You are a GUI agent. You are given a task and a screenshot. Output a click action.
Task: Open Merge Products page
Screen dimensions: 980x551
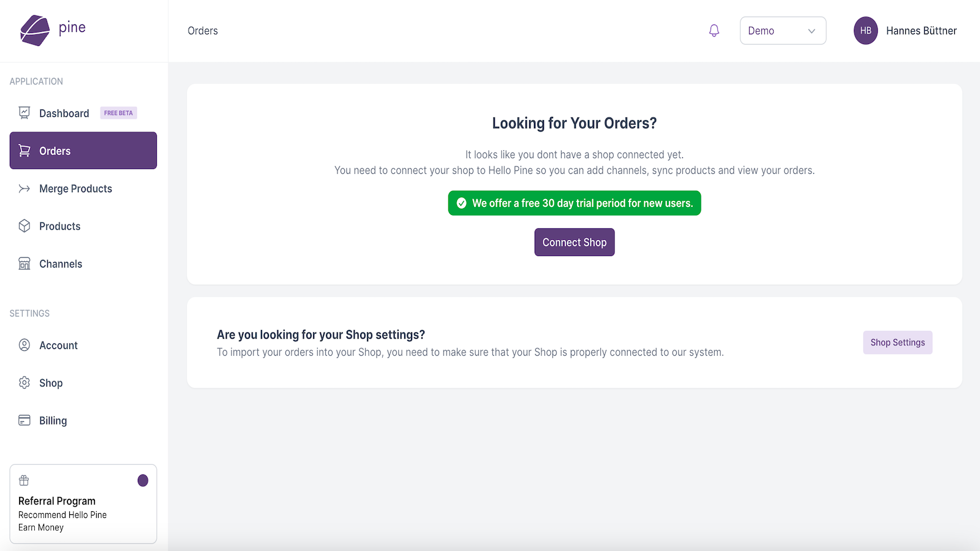pyautogui.click(x=83, y=189)
